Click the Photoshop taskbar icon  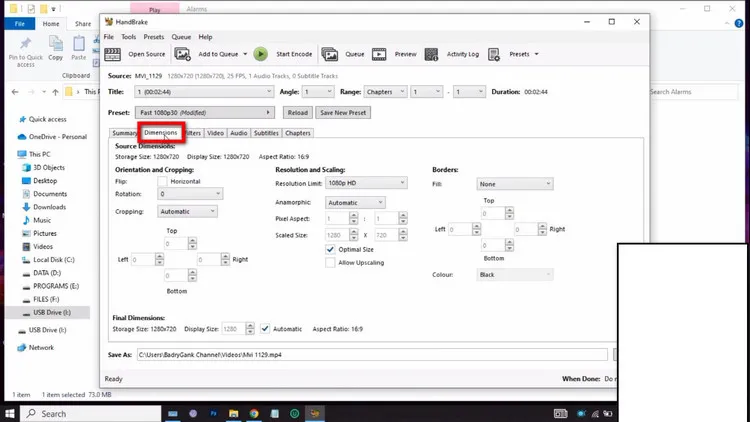click(213, 413)
